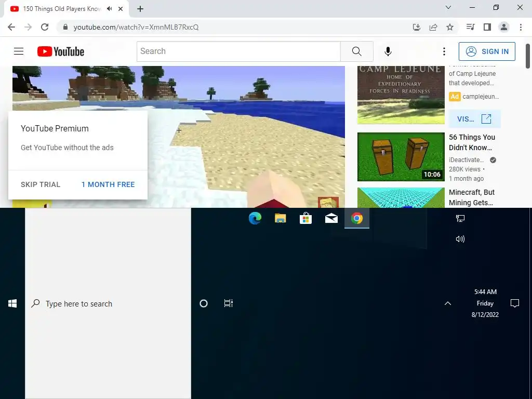View site information via the lock icon
Screen dimensions: 532x399
[x=65, y=27]
